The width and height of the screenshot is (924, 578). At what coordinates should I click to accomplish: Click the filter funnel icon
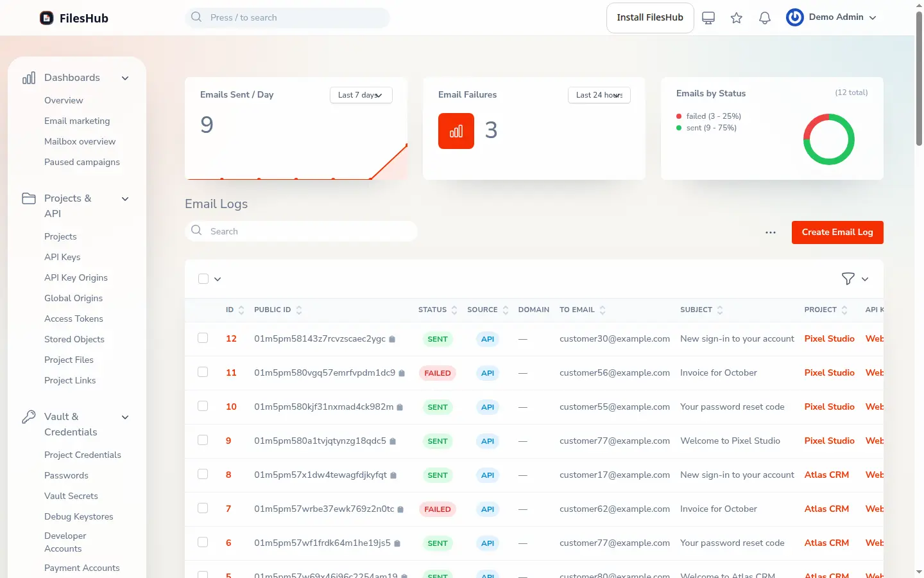(x=848, y=279)
